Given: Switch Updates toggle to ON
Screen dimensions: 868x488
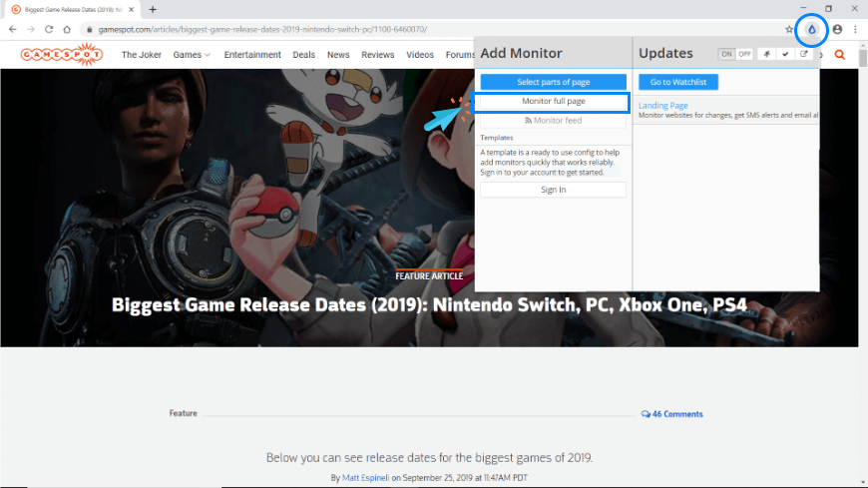Looking at the screenshot, I should (x=726, y=54).
